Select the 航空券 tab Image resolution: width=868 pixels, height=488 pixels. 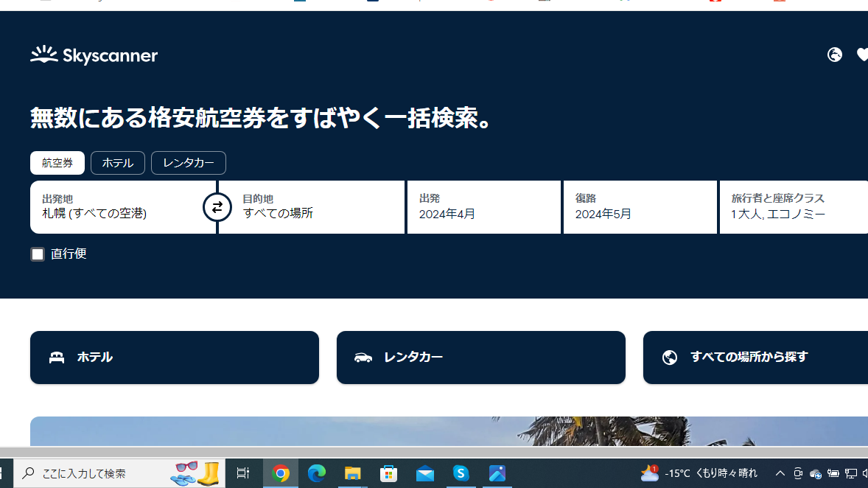(x=57, y=163)
